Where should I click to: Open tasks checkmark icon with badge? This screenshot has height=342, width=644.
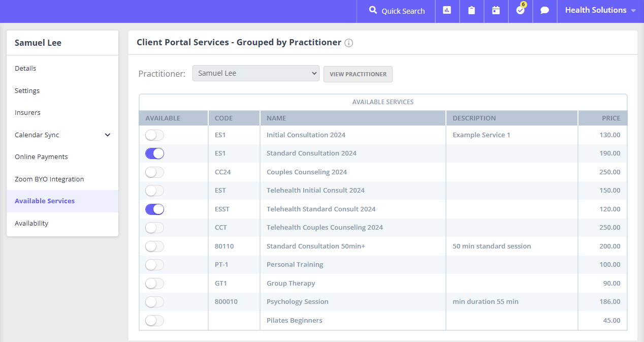point(520,11)
